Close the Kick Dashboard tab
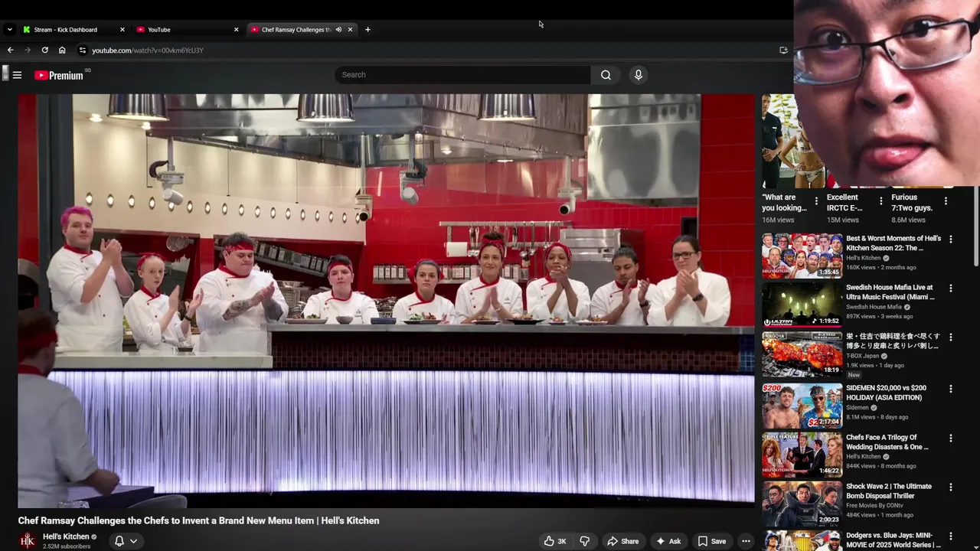This screenshot has height=551, width=980. pos(122,30)
